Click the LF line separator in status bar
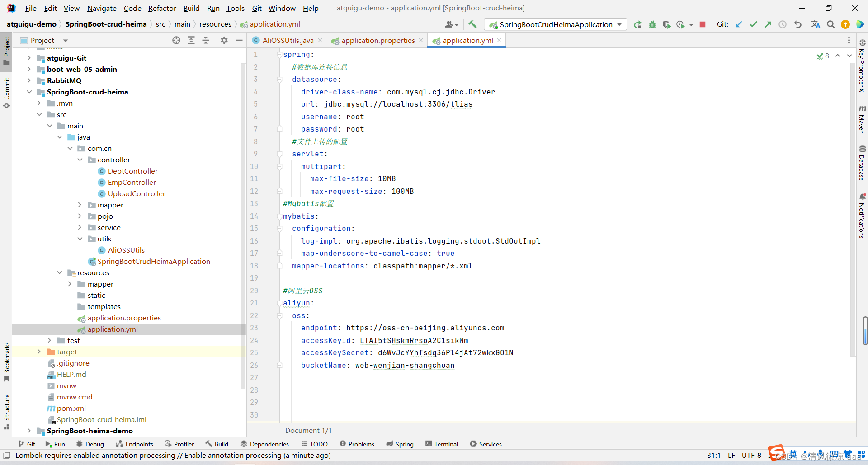868x465 pixels. [x=731, y=455]
